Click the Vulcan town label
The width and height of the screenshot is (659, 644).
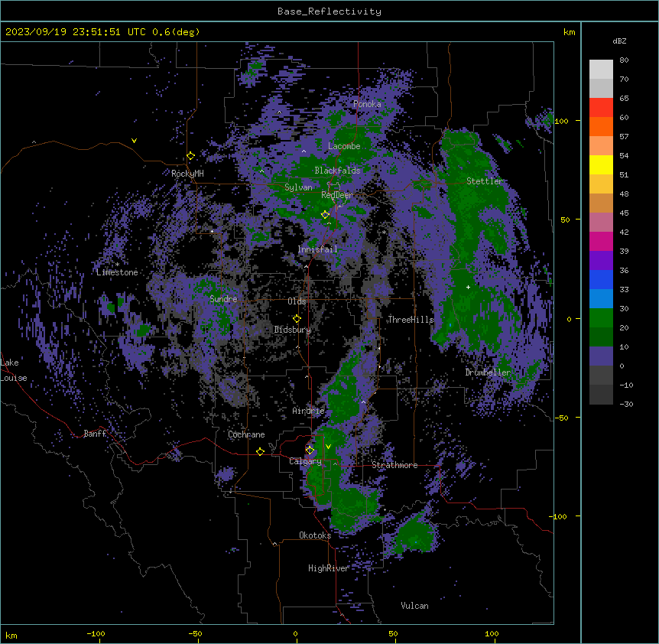(414, 606)
